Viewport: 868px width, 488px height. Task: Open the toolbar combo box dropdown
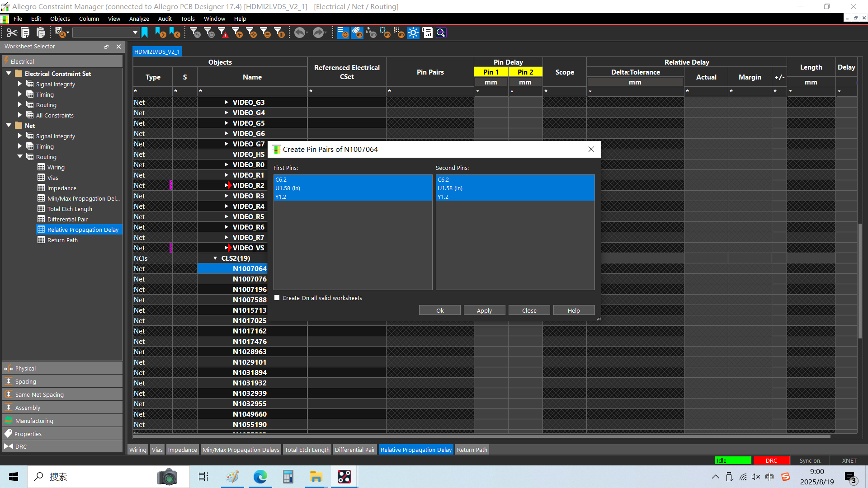135,33
